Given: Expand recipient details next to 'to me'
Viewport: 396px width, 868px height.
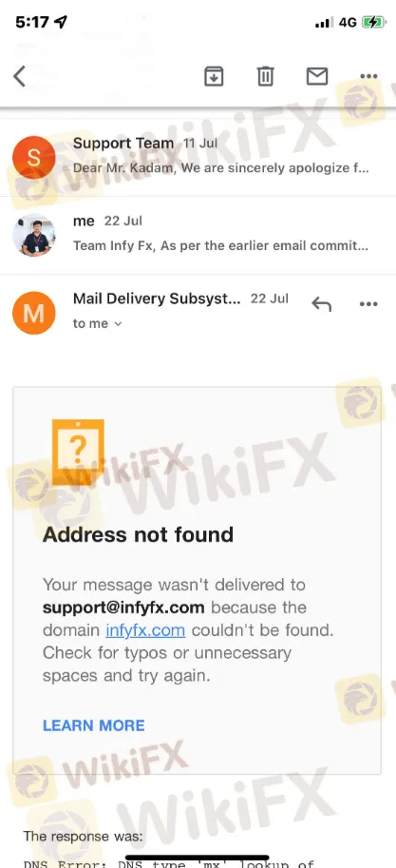Looking at the screenshot, I should (117, 324).
